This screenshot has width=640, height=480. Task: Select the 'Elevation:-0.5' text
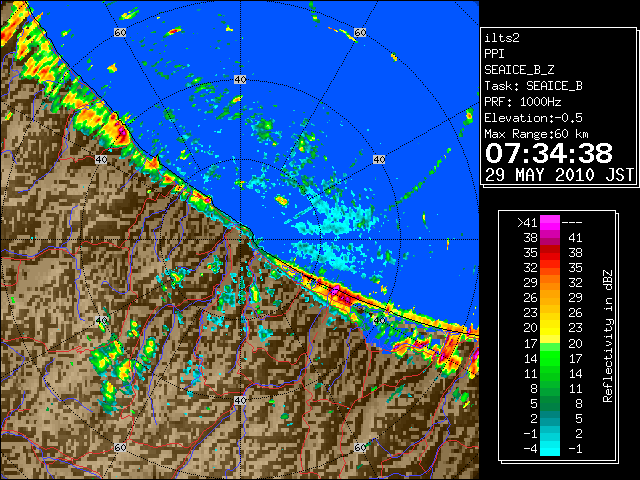click(533, 118)
